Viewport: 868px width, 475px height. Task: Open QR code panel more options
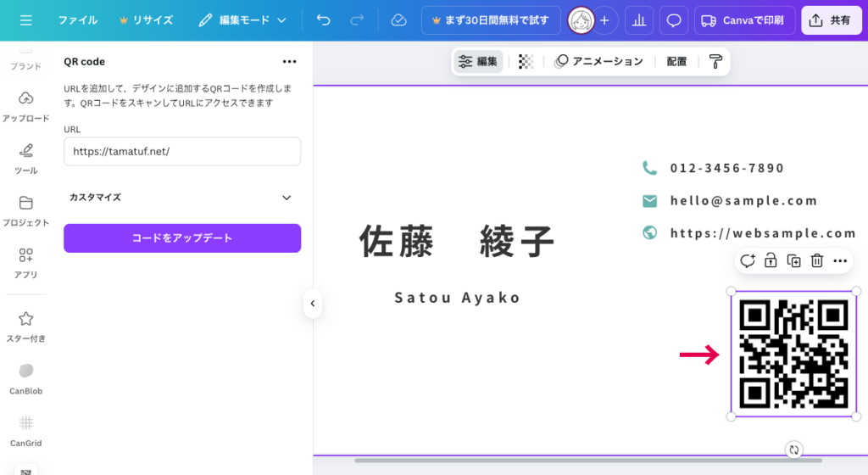(x=290, y=61)
